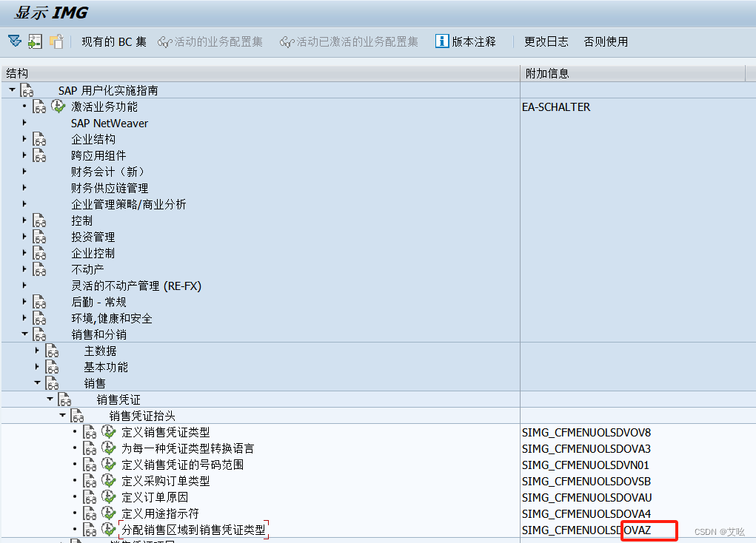Execute activity icon for 分配销售区域到销售凭证类型
The height and width of the screenshot is (543, 756).
pyautogui.click(x=109, y=530)
